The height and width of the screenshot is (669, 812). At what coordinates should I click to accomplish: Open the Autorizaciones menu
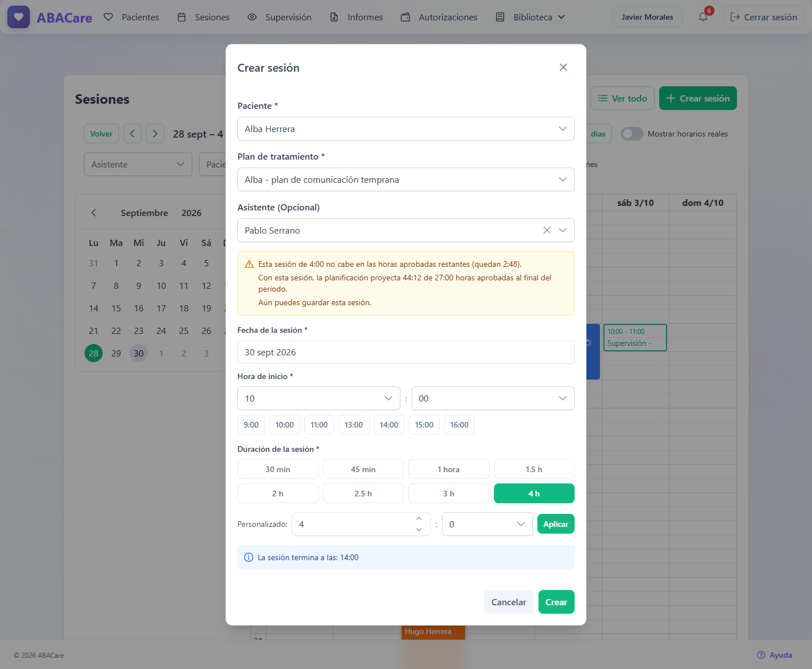[x=439, y=17]
